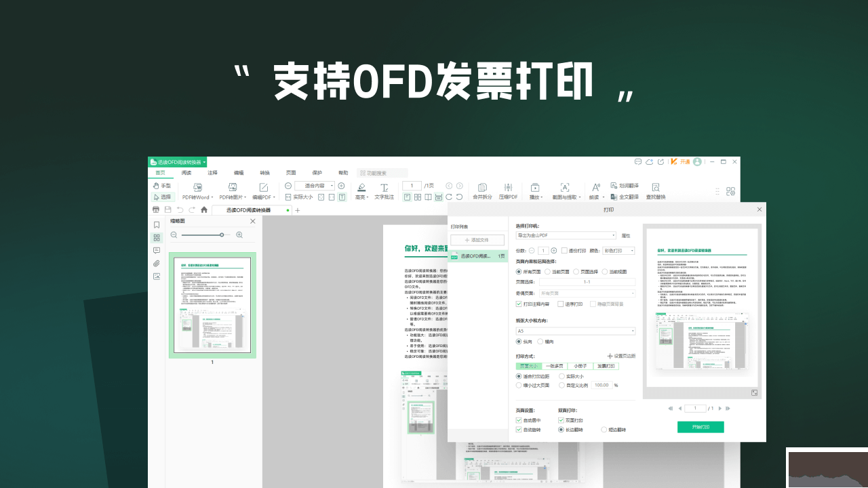Select 横向 landscape orientation
Viewport: 868px width, 488px height.
[x=546, y=342]
